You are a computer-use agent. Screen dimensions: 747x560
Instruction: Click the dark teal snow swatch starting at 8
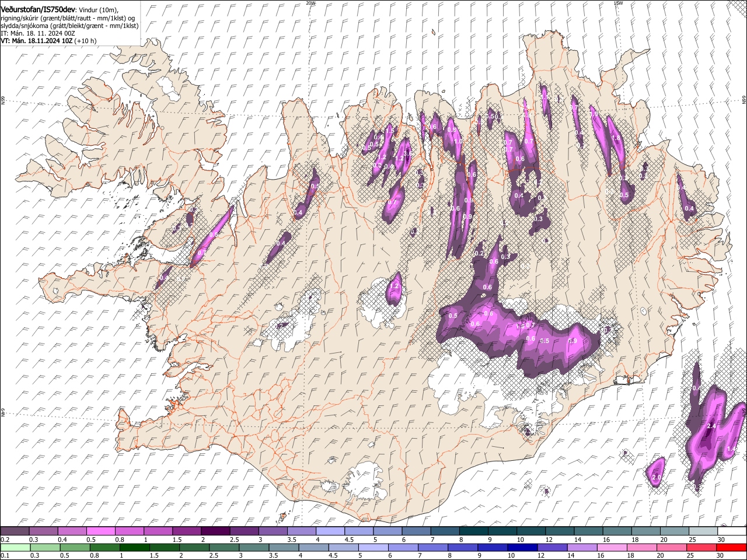click(474, 531)
